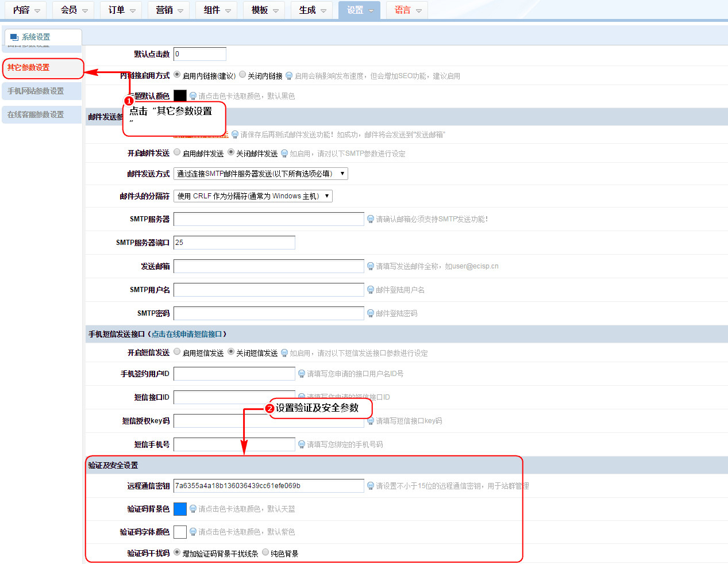Open the 营销 menu
This screenshot has height=564, width=728.
point(168,10)
